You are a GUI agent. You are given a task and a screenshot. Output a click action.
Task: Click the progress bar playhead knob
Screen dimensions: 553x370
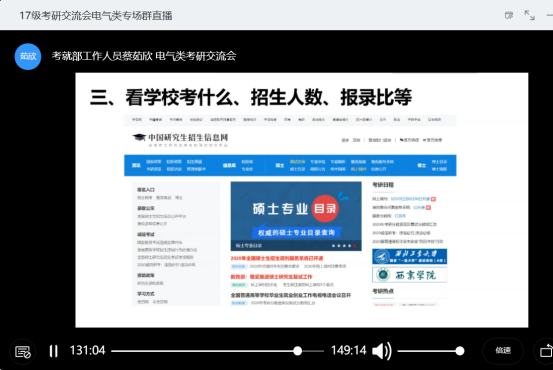pyautogui.click(x=298, y=351)
